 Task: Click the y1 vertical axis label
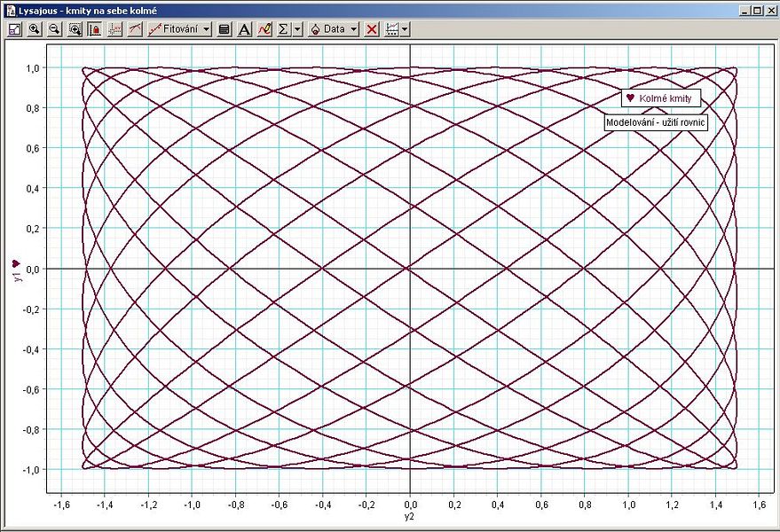click(18, 276)
